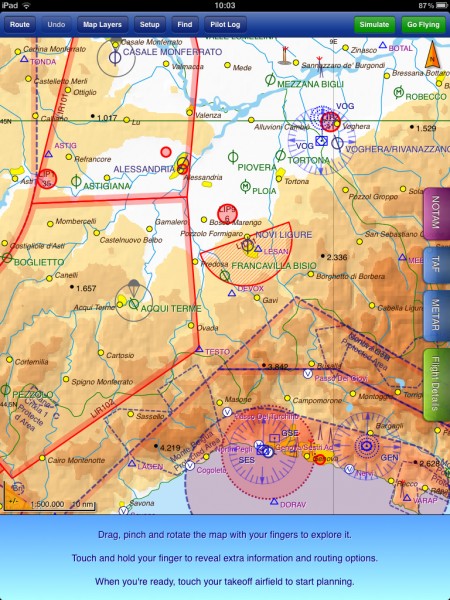The width and height of the screenshot is (450, 600).
Task: Expand the Flight Details side panel
Action: (436, 385)
